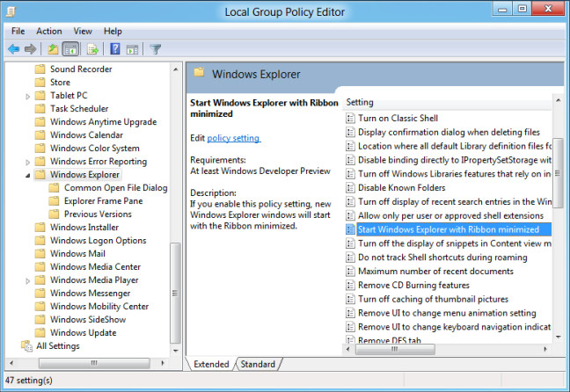Collapse the Windows Explorer node
Image resolution: width=570 pixels, height=392 pixels.
[27, 176]
